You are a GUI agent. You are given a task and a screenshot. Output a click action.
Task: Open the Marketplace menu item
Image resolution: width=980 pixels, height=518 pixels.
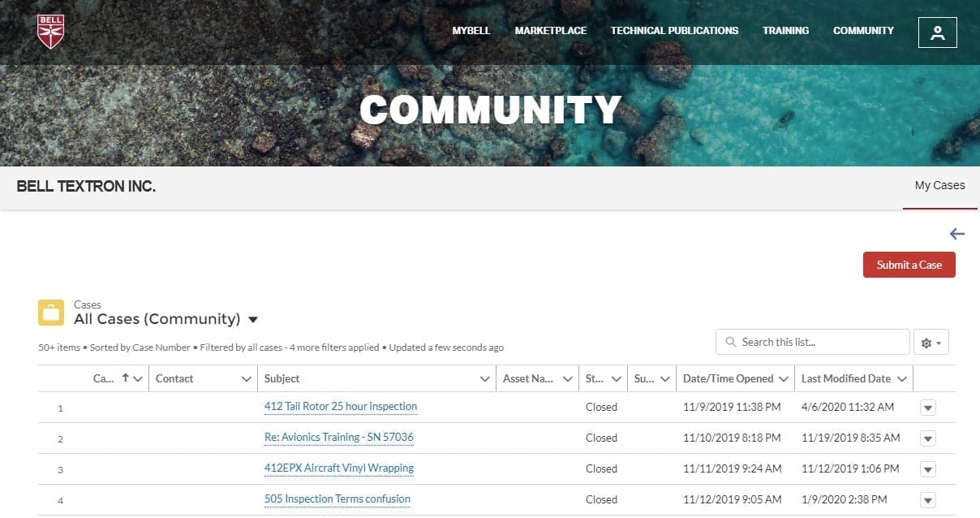(550, 31)
